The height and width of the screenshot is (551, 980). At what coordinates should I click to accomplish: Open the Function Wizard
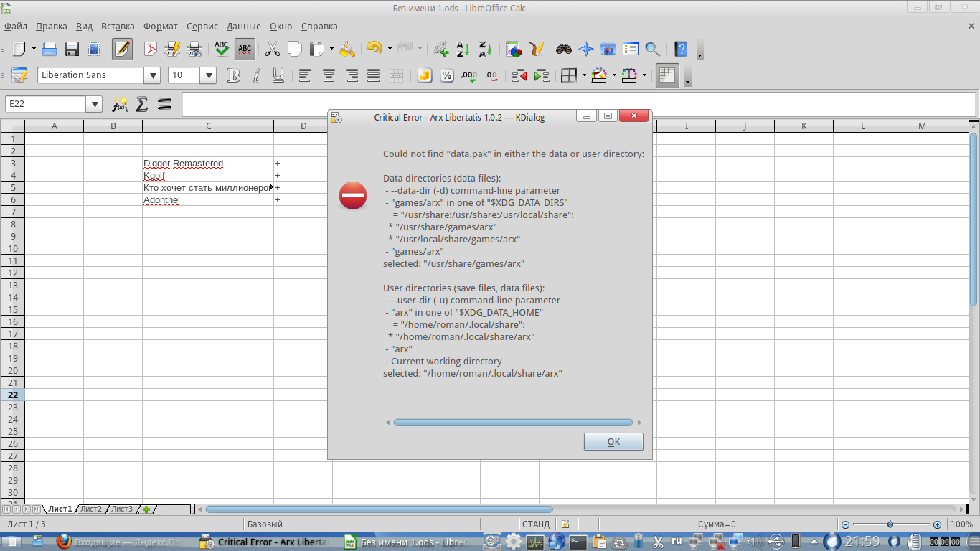119,105
